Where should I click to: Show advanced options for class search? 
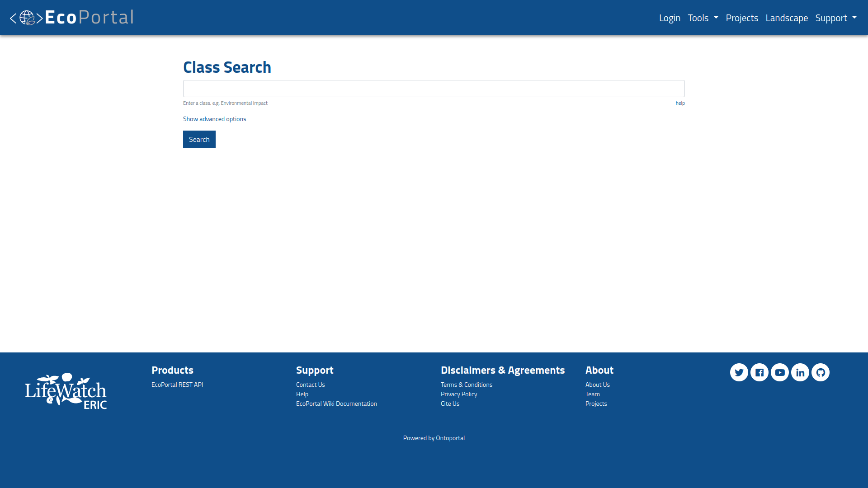click(x=214, y=119)
